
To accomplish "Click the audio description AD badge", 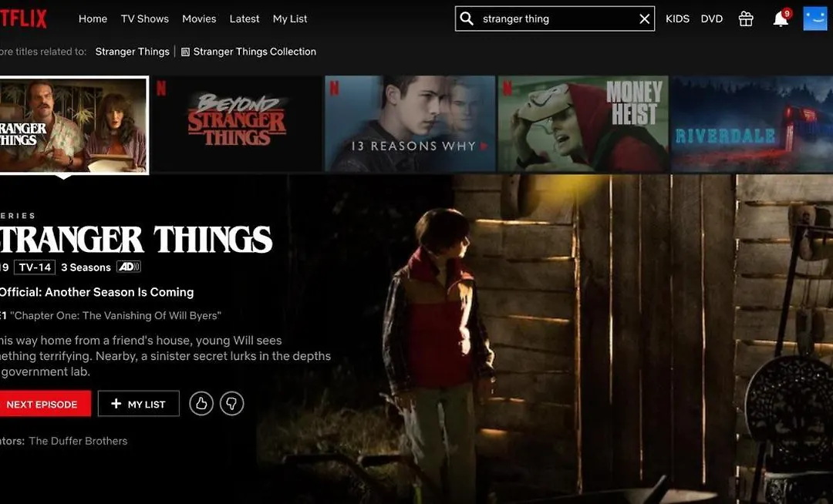I will point(129,267).
